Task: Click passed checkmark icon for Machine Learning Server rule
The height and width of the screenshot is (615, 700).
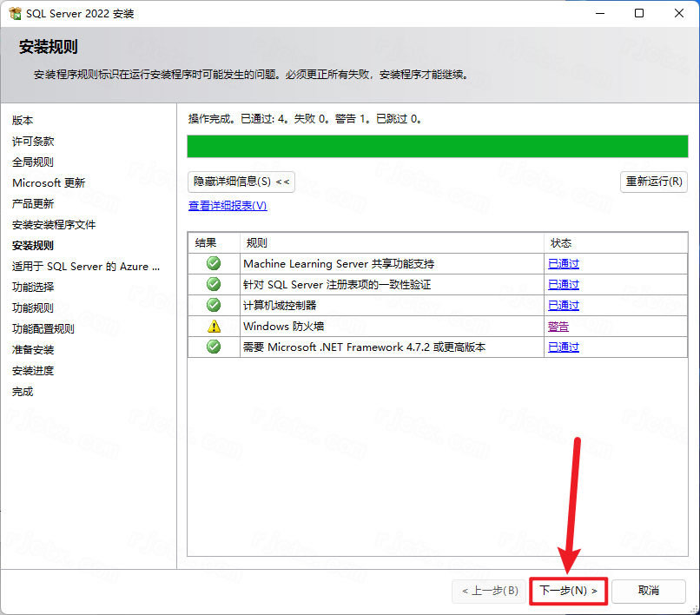Action: pos(214,263)
